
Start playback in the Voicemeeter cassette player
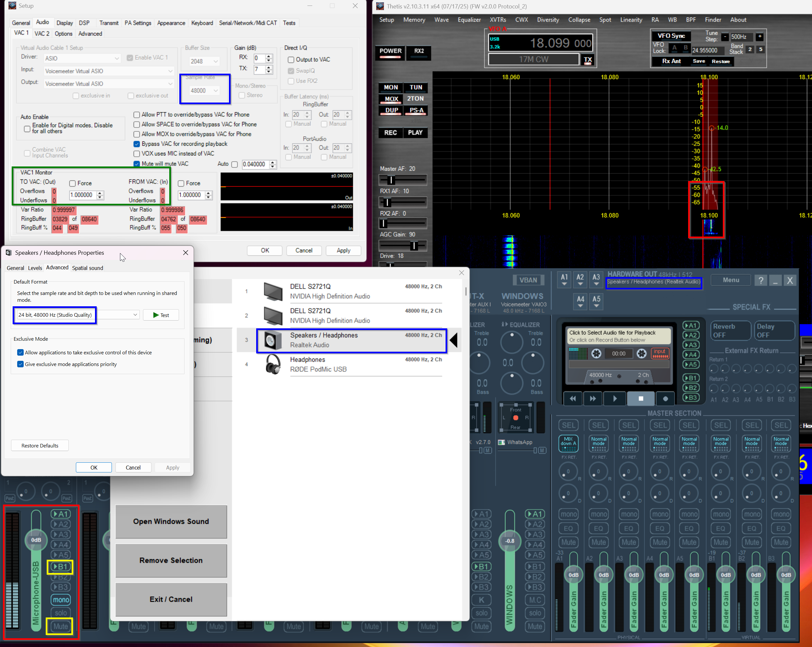(x=615, y=399)
